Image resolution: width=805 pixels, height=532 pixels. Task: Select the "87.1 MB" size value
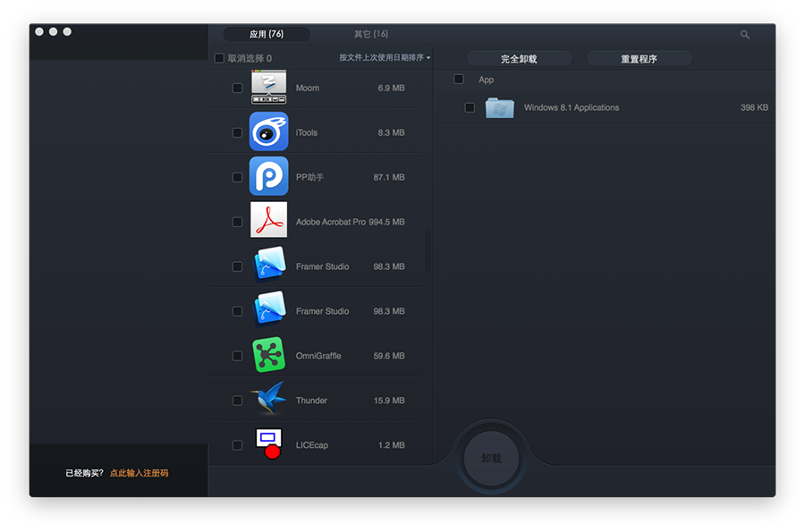pyautogui.click(x=389, y=177)
